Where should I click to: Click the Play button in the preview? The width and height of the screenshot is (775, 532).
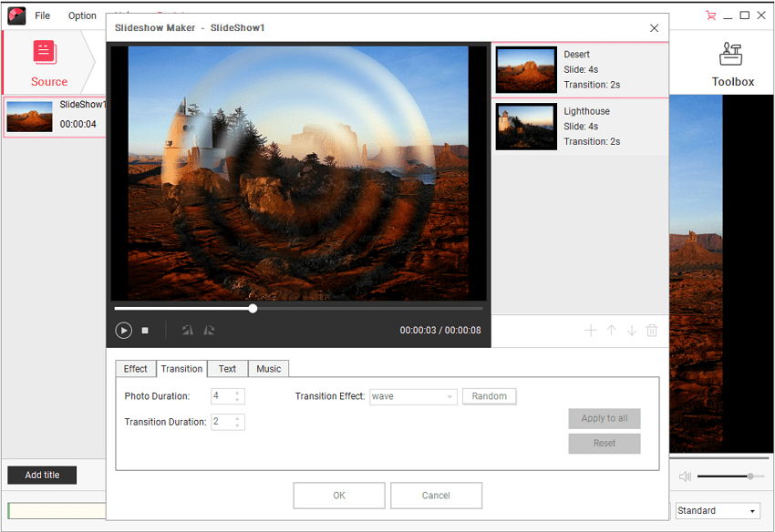124,331
